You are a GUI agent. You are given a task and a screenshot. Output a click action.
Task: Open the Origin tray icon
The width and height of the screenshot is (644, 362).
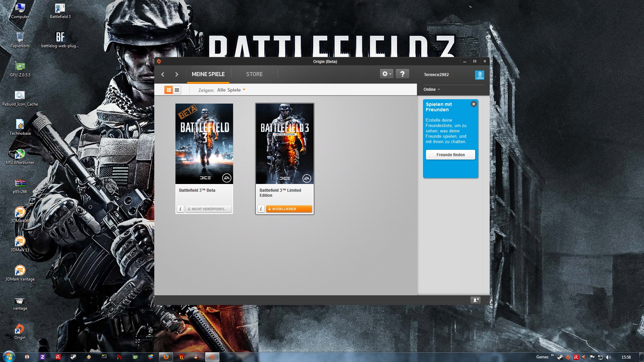568,357
